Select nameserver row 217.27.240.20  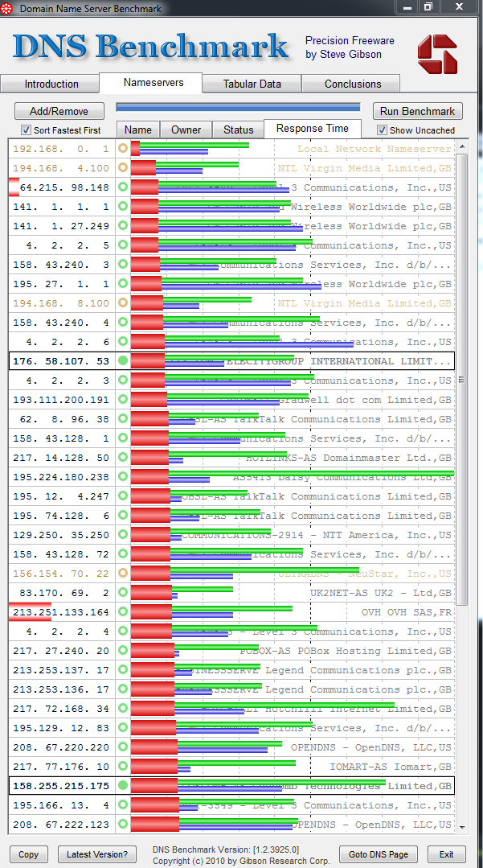(x=231, y=651)
